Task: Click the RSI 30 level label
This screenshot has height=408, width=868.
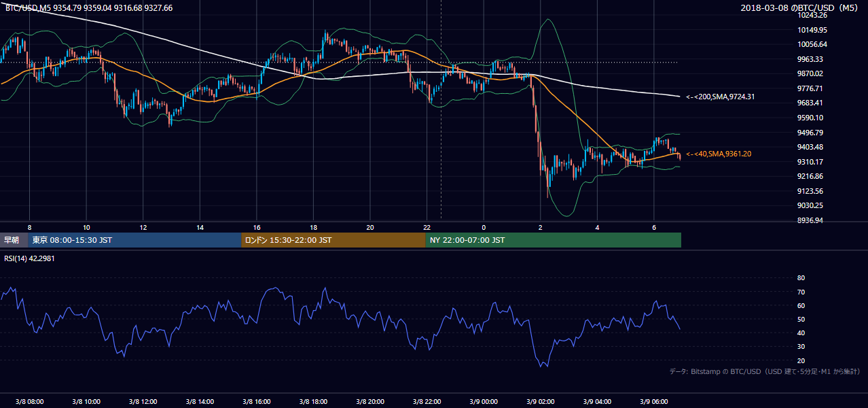Action: tap(801, 347)
